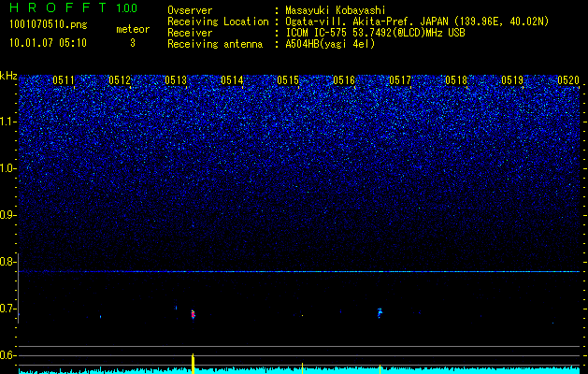Click the observer name Masayuki Kobayashi
588x374 pixels.
[x=336, y=10]
